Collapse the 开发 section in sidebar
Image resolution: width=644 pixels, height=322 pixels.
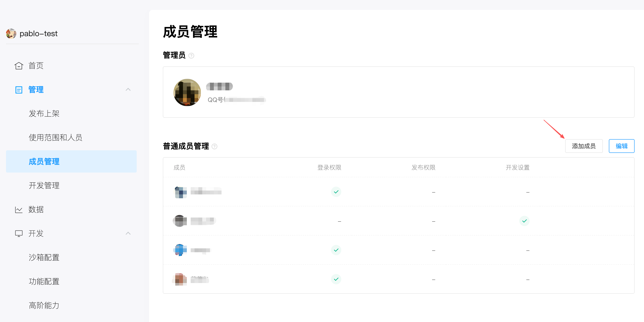[128, 233]
